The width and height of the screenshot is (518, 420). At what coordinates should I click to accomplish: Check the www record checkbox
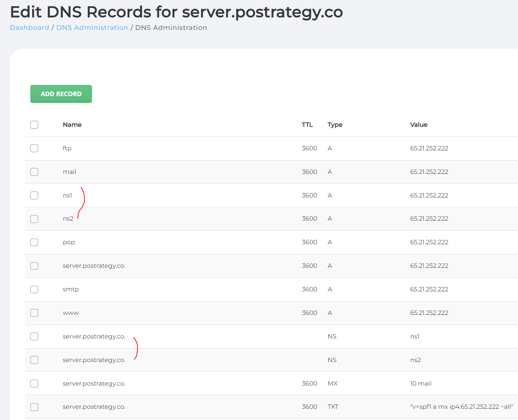point(34,313)
